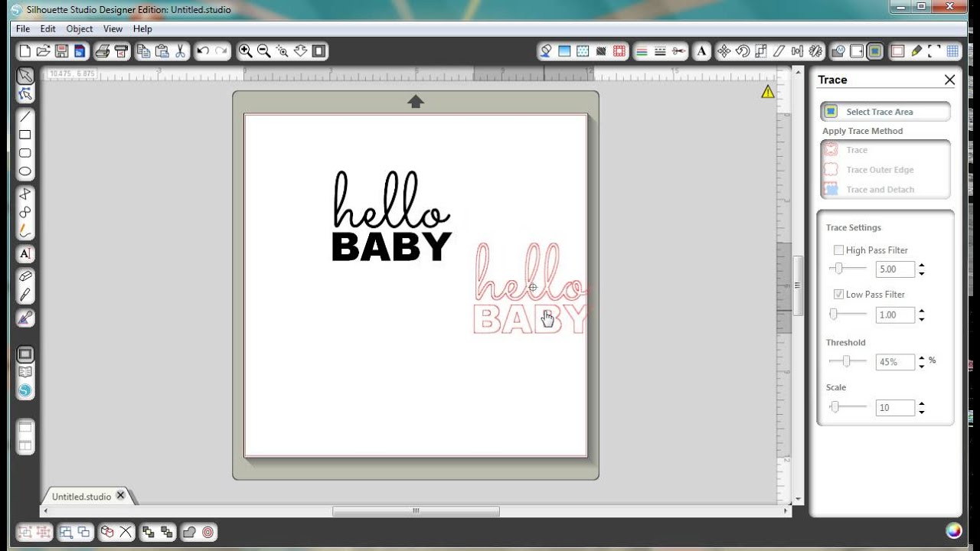The height and width of the screenshot is (551, 980).
Task: Open the color wheel at bottom right
Action: coord(953,531)
